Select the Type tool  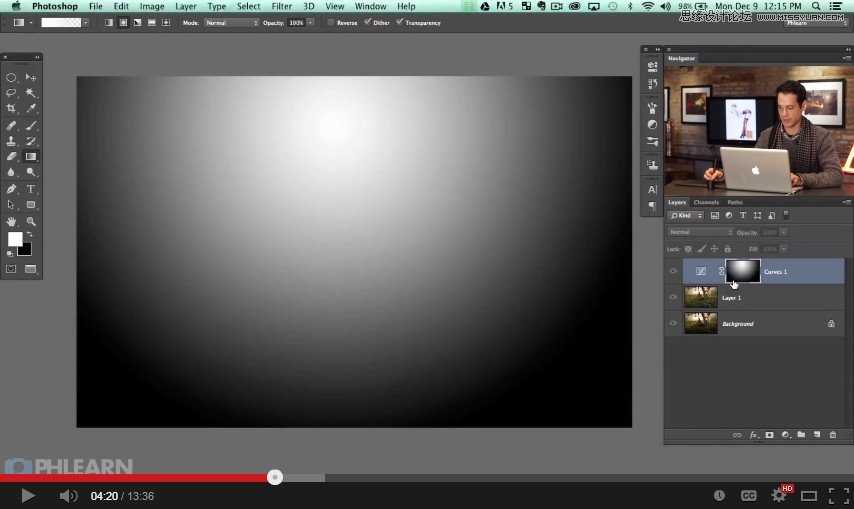click(x=31, y=189)
